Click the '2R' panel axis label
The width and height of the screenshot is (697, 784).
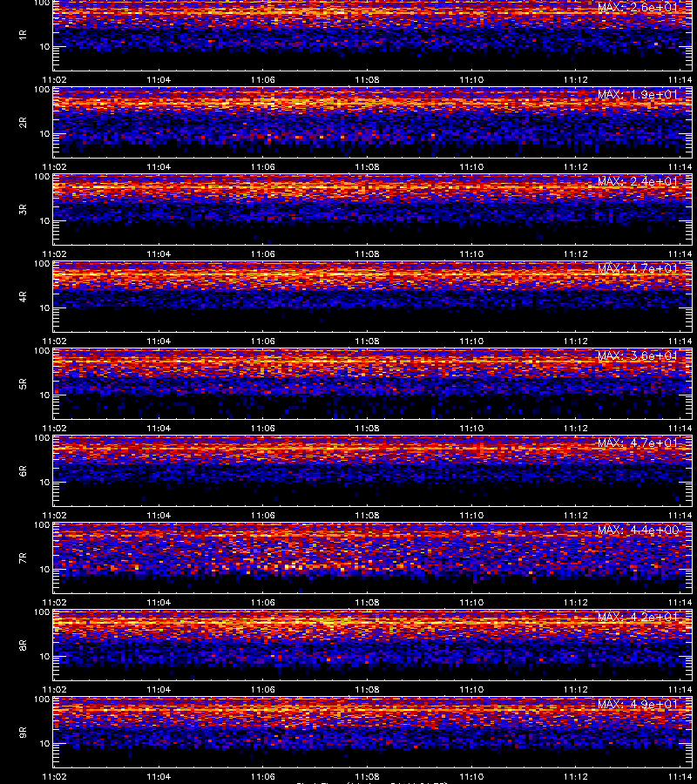pyautogui.click(x=23, y=123)
